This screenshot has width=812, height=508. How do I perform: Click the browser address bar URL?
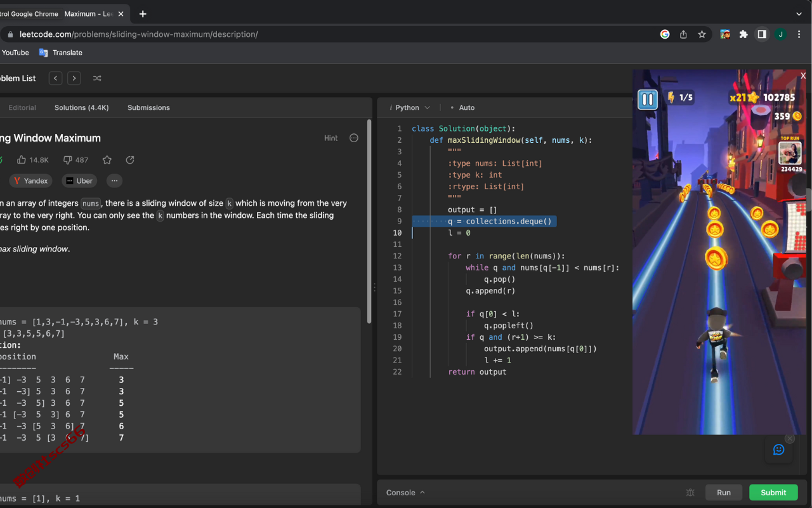(x=139, y=34)
